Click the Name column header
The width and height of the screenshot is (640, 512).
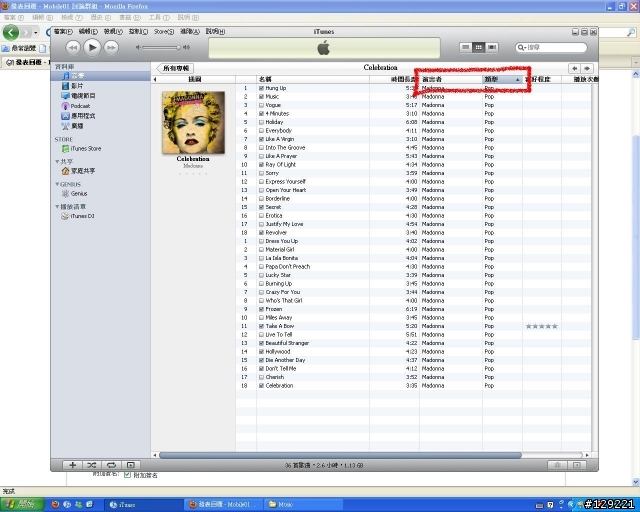[313, 79]
